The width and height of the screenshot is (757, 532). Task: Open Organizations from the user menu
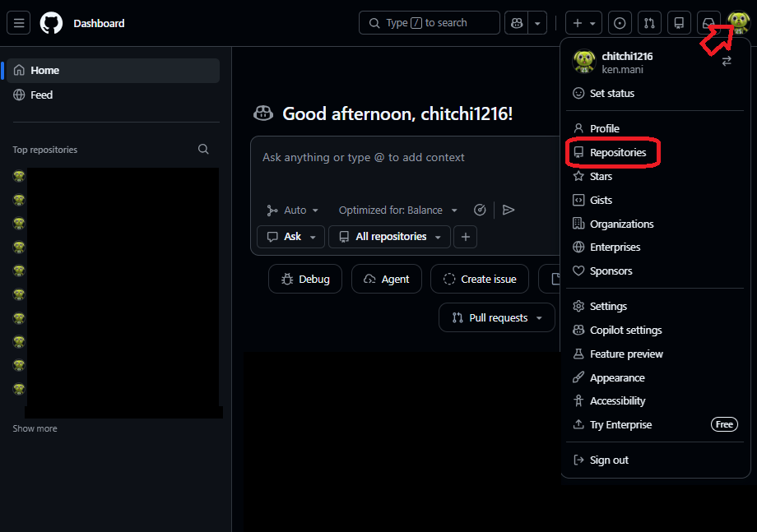[x=655, y=224]
